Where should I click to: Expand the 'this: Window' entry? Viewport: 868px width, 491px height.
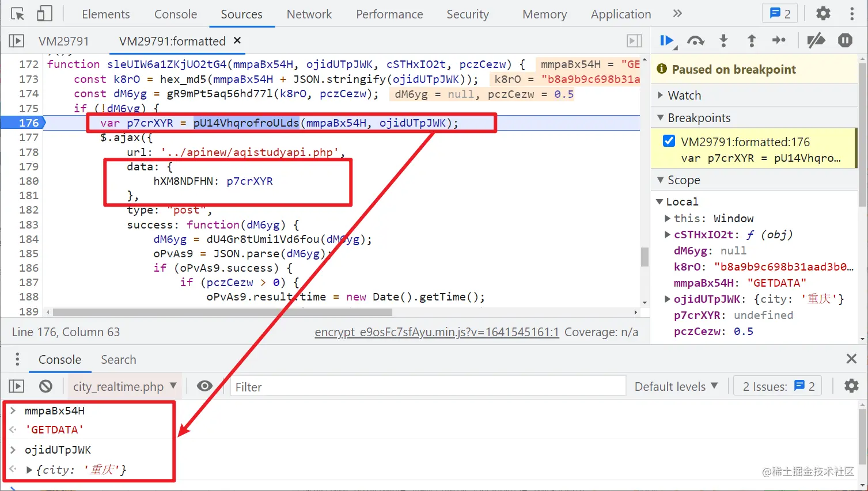click(x=668, y=219)
